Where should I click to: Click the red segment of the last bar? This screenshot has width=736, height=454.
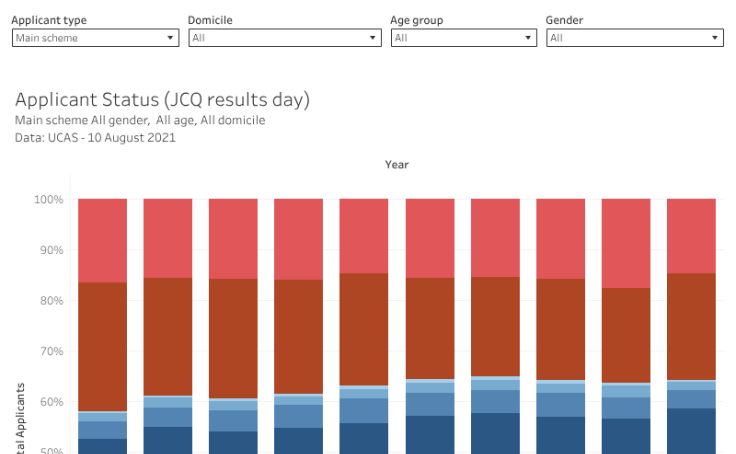pyautogui.click(x=691, y=236)
